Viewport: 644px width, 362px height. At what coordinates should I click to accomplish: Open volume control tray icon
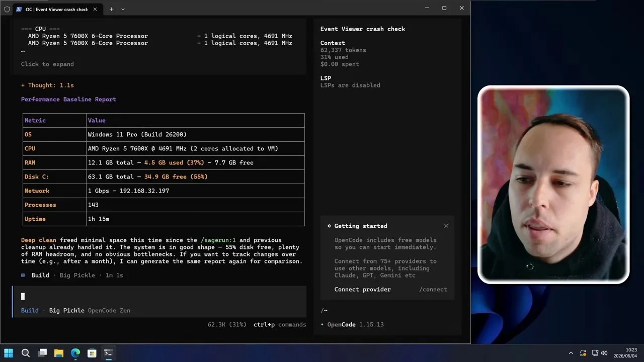604,353
